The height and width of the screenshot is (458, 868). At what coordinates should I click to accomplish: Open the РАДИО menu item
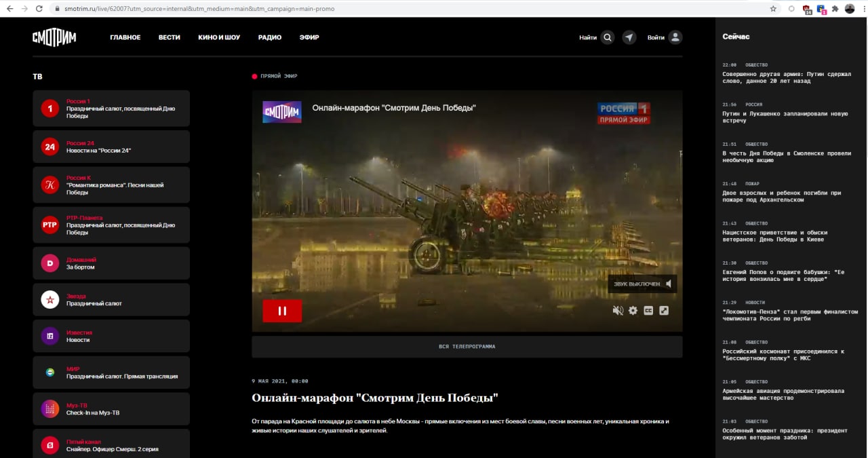270,37
